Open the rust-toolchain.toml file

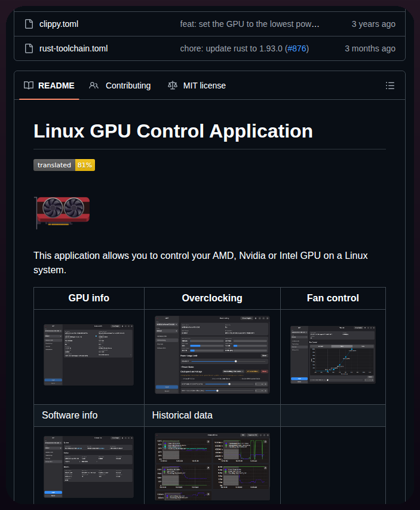point(73,48)
